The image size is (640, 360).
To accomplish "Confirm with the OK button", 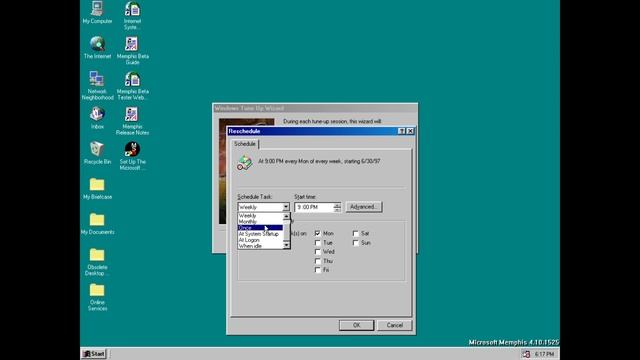I will click(x=356, y=325).
